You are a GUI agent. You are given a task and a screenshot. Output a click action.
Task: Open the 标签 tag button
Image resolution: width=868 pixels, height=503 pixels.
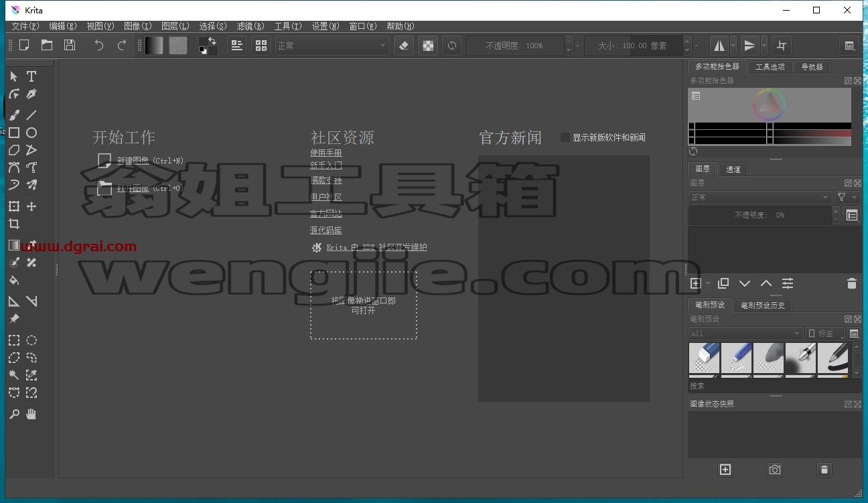825,334
